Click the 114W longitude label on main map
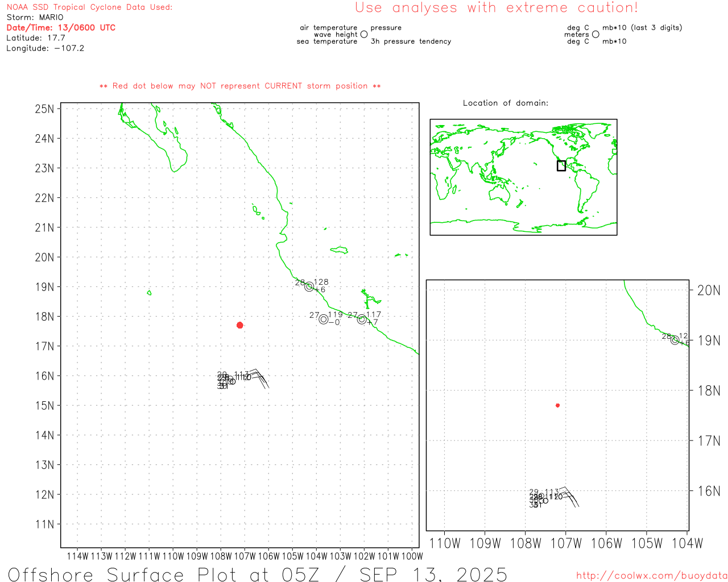Viewport: 728px width, 582px height. pyautogui.click(x=78, y=556)
